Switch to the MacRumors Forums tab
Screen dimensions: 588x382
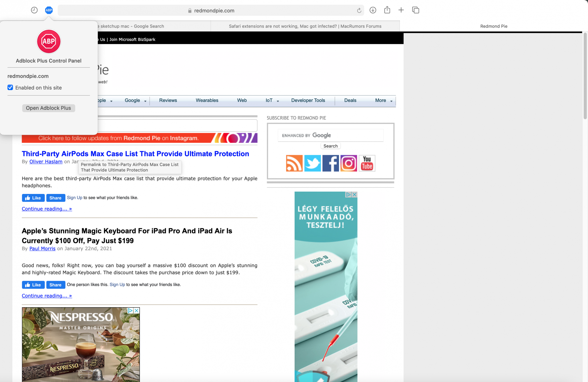coord(305,26)
